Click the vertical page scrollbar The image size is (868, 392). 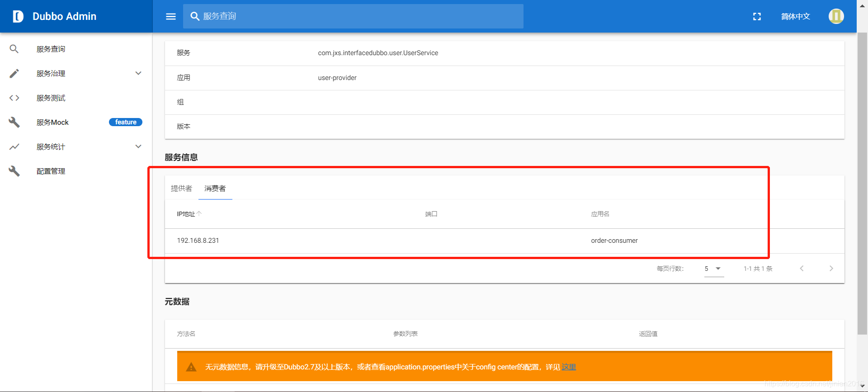[x=862, y=184]
